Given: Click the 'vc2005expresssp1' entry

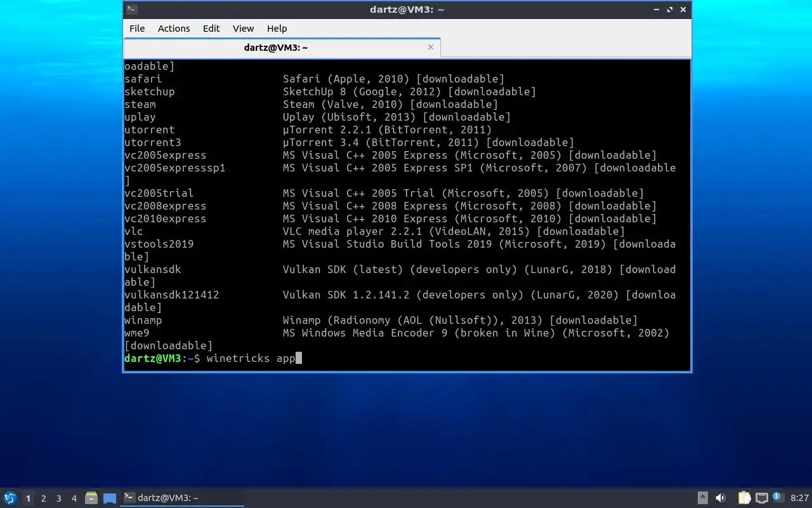Looking at the screenshot, I should tap(174, 168).
